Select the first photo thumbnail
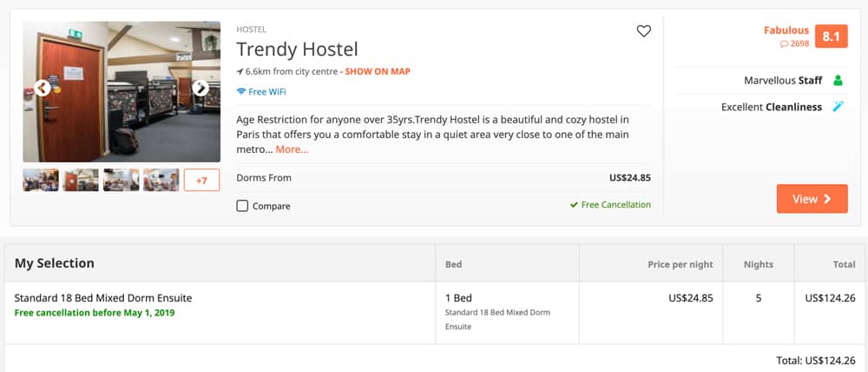Image resolution: width=868 pixels, height=372 pixels. 41,180
